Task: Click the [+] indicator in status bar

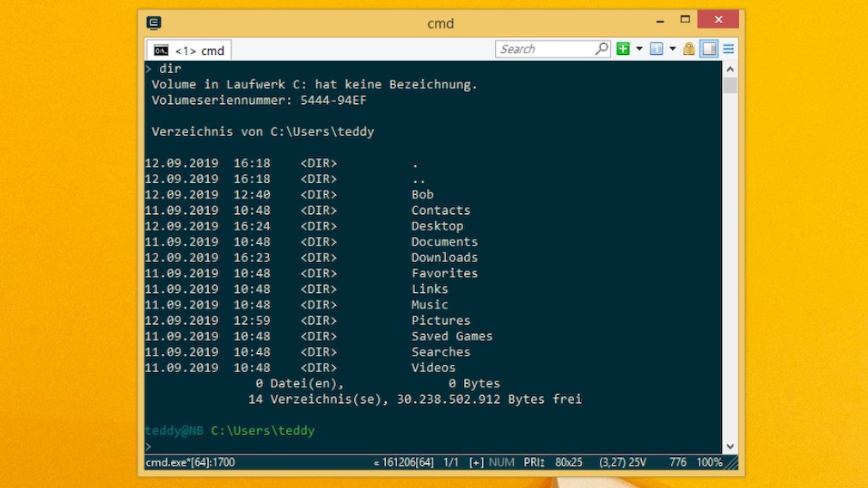Action: point(476,462)
